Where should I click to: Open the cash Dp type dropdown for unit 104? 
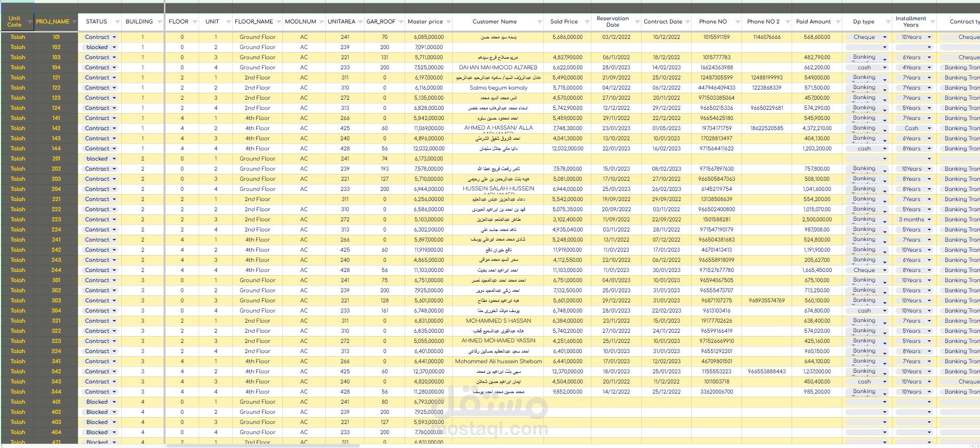point(884,68)
